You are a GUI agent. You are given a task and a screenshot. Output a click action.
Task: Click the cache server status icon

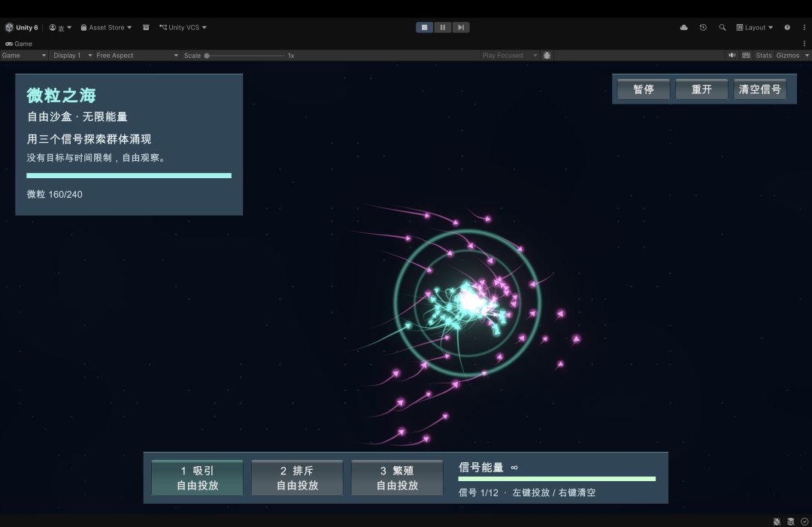coord(791,521)
